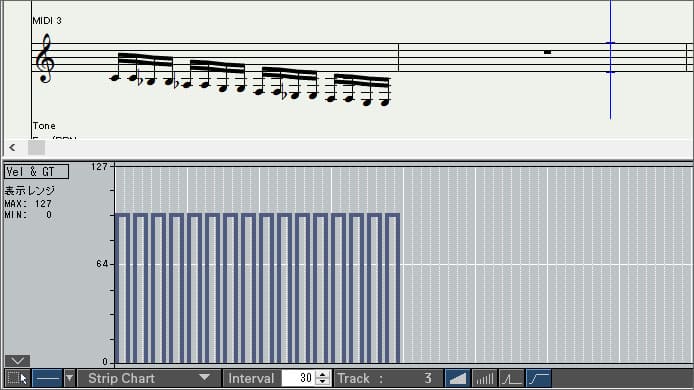
Task: Collapse panel with down chevron button
Action: click(x=17, y=361)
